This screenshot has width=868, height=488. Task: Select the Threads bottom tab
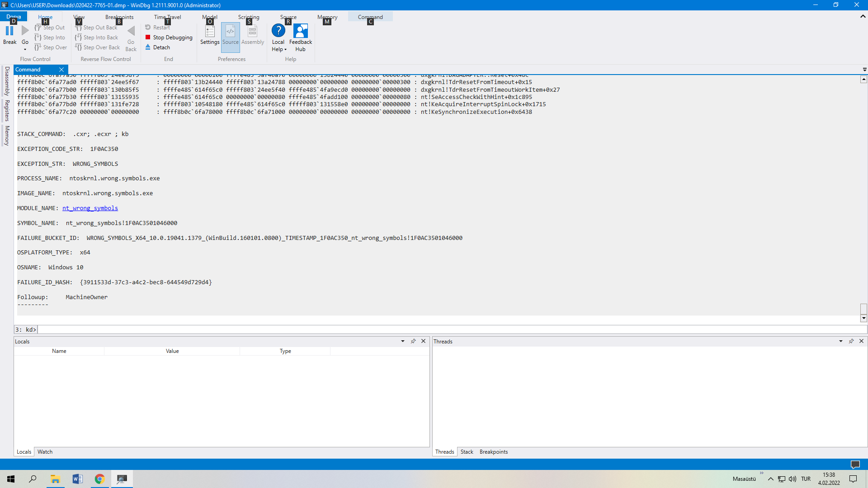pyautogui.click(x=444, y=452)
